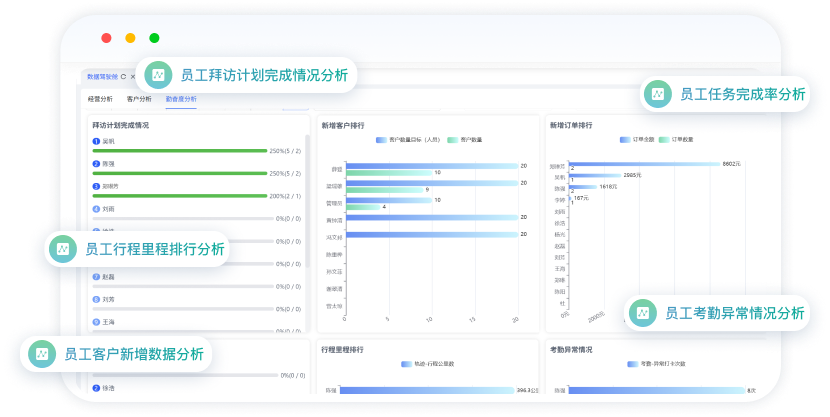Refresh the 数据驾驶舱 tab via reload icon
Screen dimensions: 830x417
[122, 76]
